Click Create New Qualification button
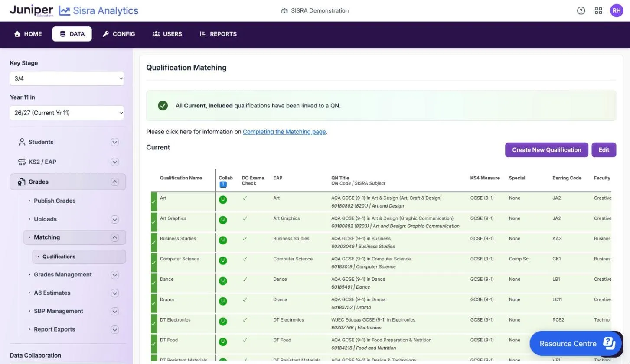Image resolution: width=630 pixels, height=364 pixels. (x=546, y=150)
